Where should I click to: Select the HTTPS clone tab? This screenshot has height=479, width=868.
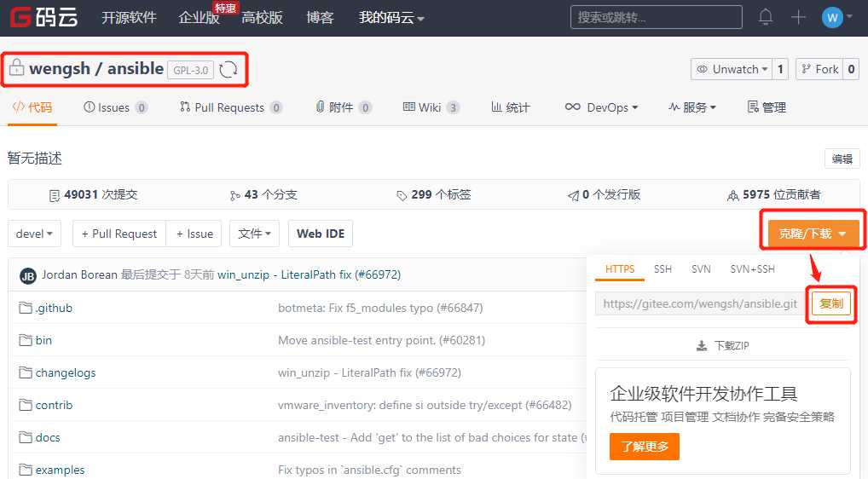click(620, 269)
